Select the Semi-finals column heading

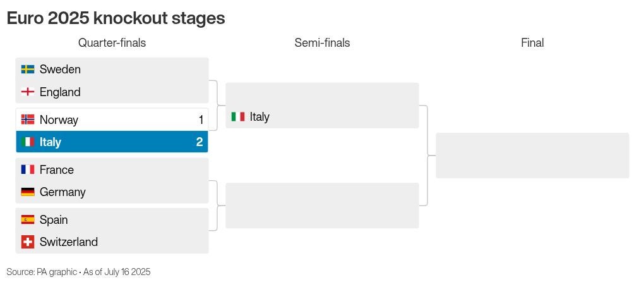(x=322, y=43)
